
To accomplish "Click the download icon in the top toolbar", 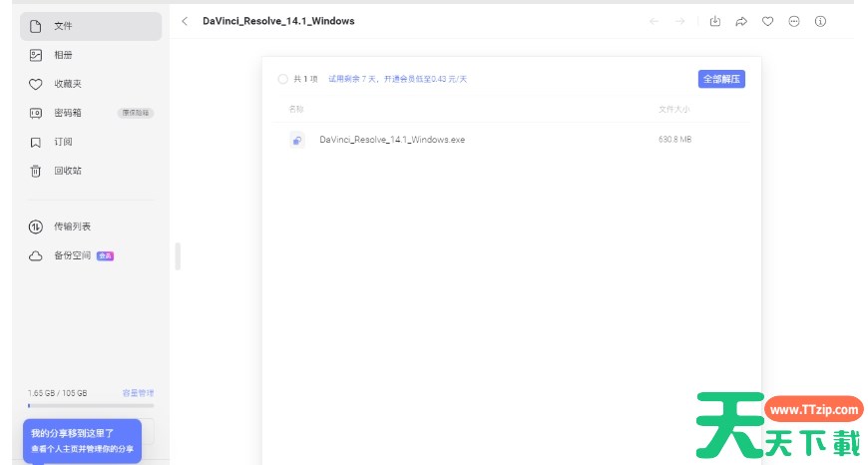I will coord(715,21).
